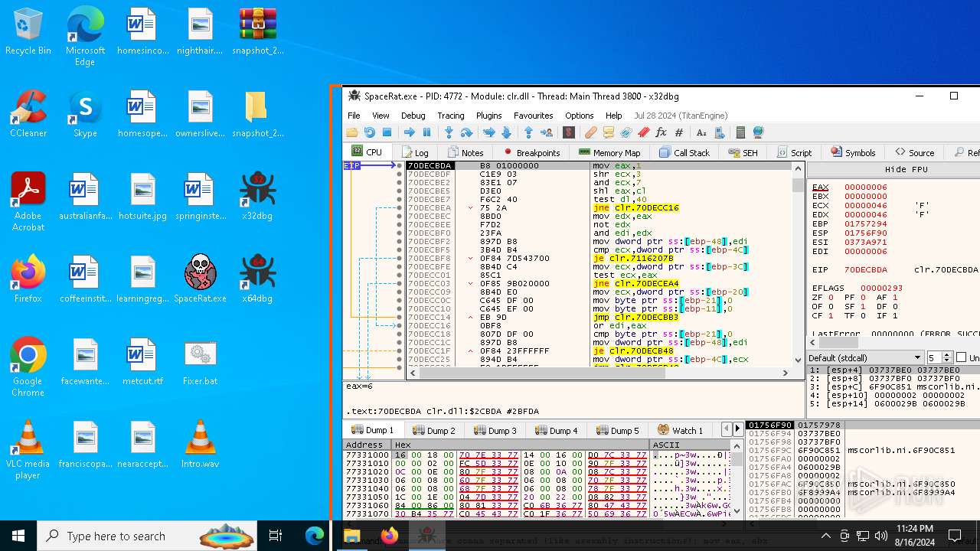Screen dimensions: 980x551
Task: Click the Open file toolbar icon
Action: (352, 132)
